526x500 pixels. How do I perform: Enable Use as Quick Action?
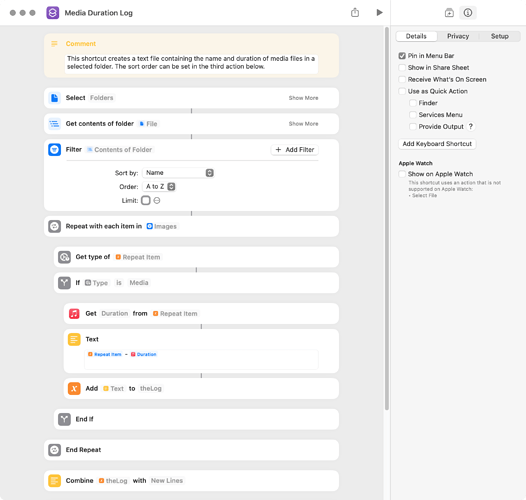pyautogui.click(x=402, y=91)
